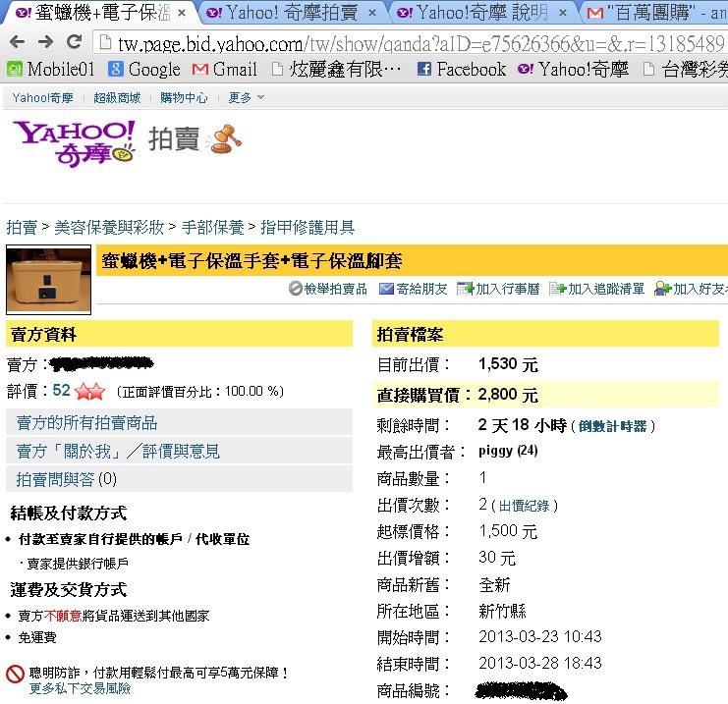
Task: Click the page icon in the address bar
Action: point(106,42)
